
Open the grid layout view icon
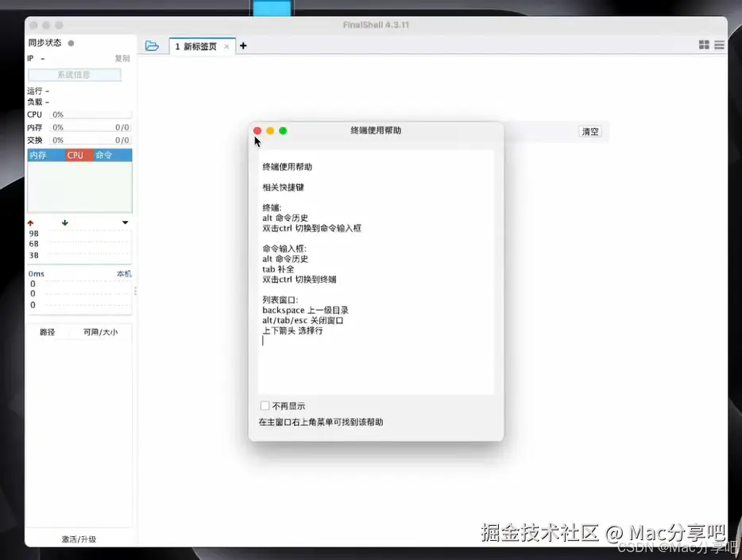(x=704, y=45)
